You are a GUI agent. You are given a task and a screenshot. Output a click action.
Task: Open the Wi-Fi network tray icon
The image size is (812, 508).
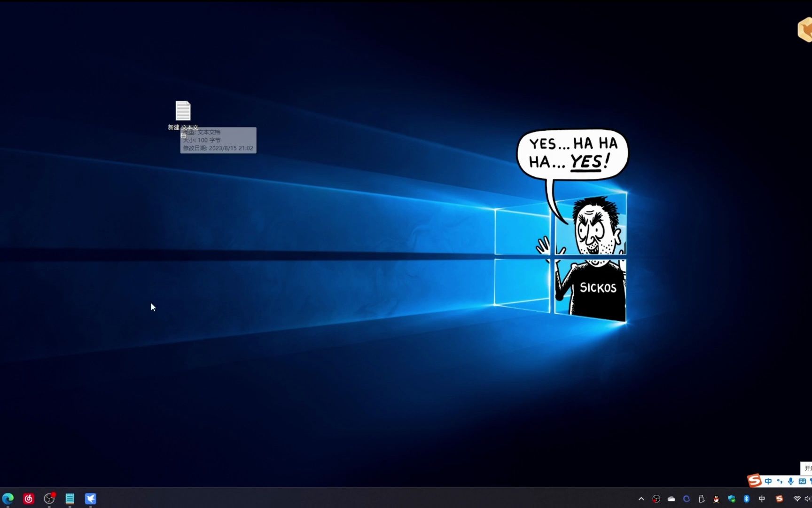click(797, 499)
